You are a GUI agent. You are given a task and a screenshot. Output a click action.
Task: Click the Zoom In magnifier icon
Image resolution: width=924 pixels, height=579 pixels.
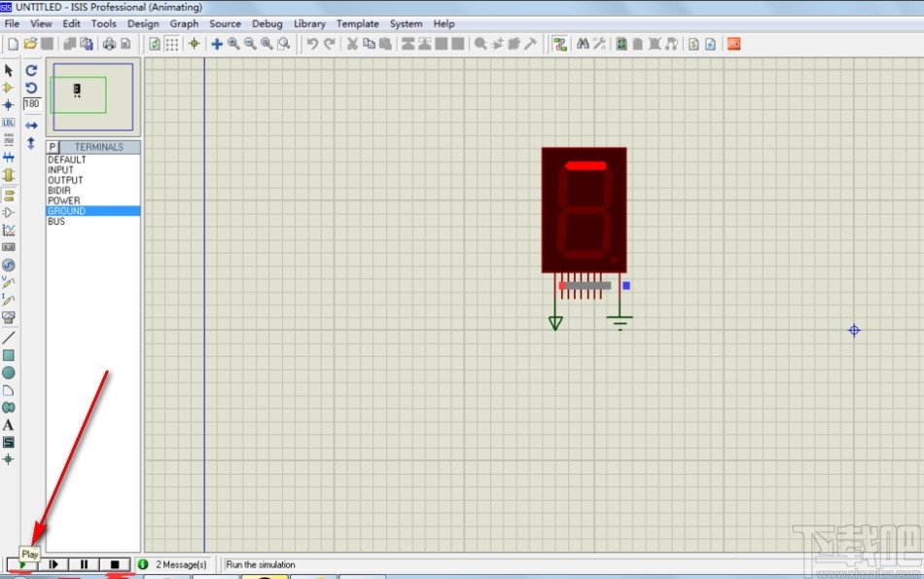233,44
